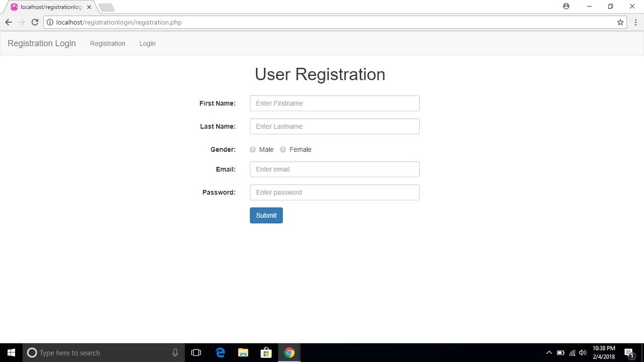
Task: Click the taskbar clock showing 10:38 PM
Action: [x=604, y=352]
